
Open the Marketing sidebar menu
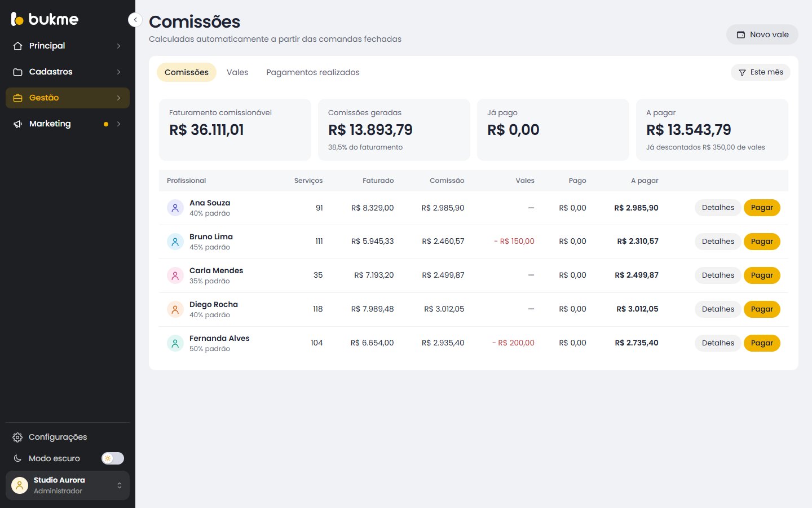click(x=68, y=124)
